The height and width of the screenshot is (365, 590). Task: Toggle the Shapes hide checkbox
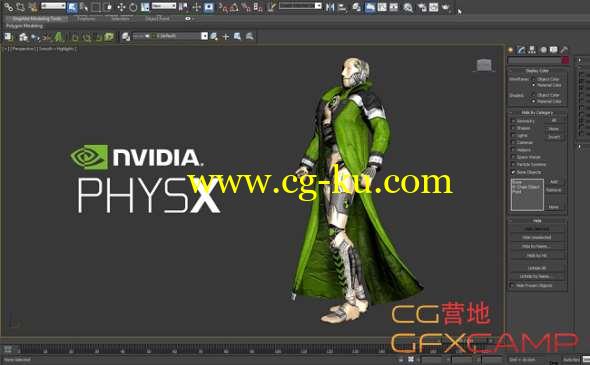[513, 128]
